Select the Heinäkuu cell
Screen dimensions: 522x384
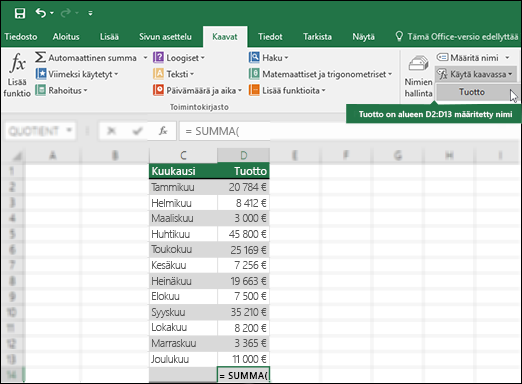183,281
